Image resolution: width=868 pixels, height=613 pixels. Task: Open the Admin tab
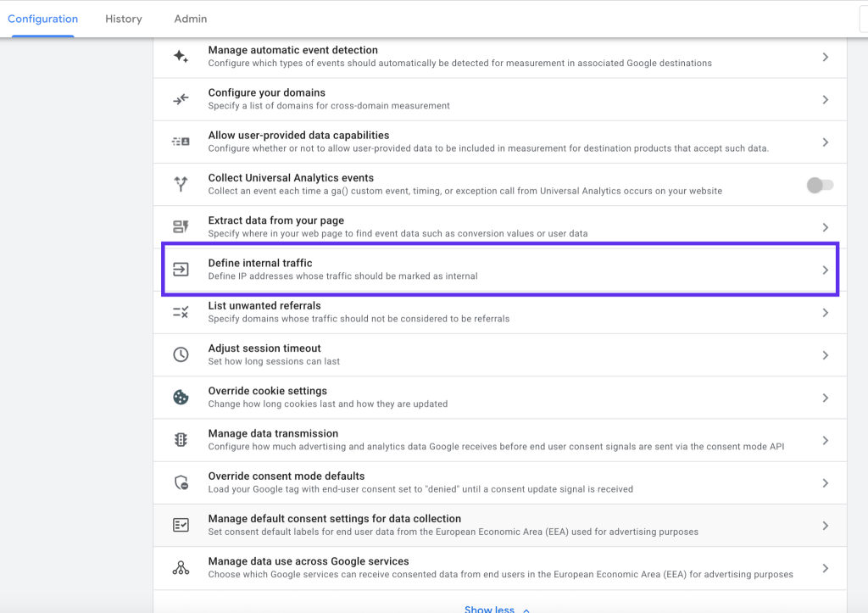pyautogui.click(x=190, y=19)
